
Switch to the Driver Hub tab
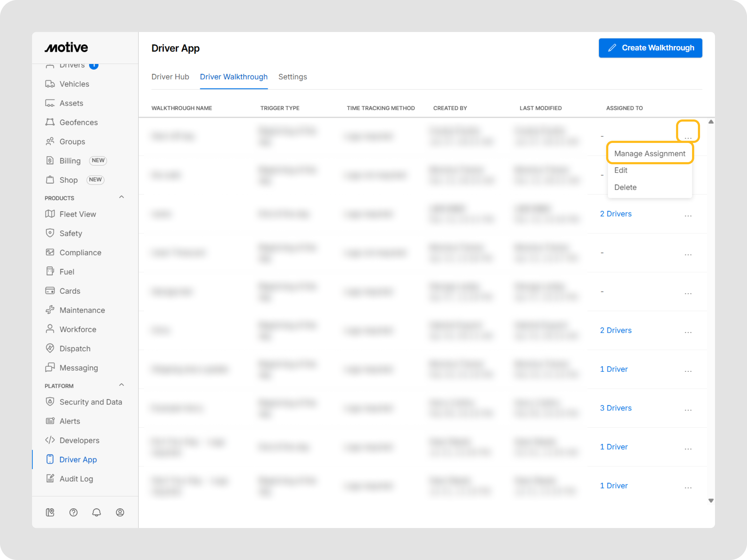(170, 77)
